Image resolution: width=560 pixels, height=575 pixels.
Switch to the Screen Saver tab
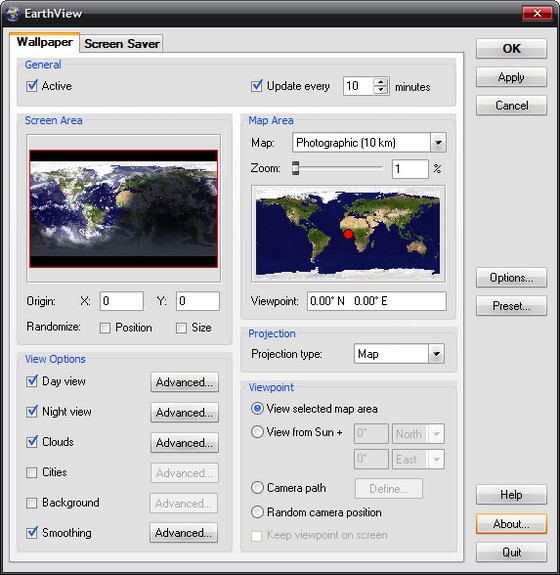point(121,44)
